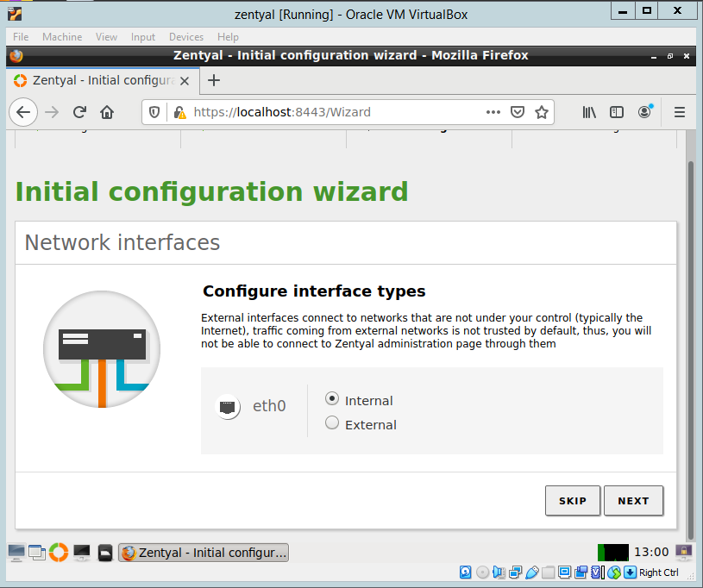Open VirtualBox Help menu
703x588 pixels.
click(x=228, y=37)
